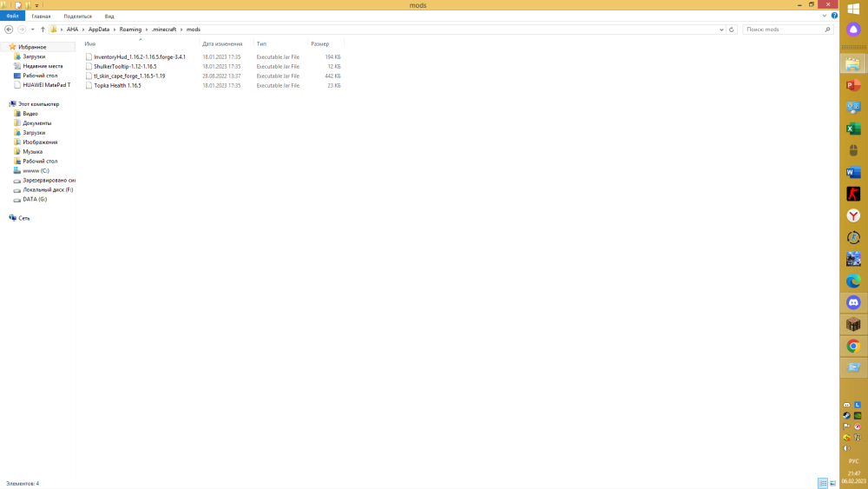Select AppData in the address breadcrumb
Screen dimensions: 868x489
[99, 30]
